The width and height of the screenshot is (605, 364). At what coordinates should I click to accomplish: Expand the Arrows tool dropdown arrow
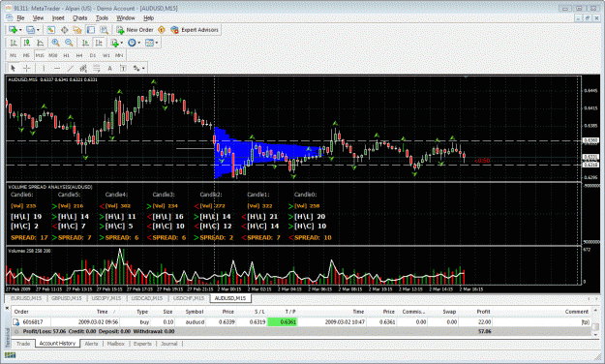coord(143,69)
